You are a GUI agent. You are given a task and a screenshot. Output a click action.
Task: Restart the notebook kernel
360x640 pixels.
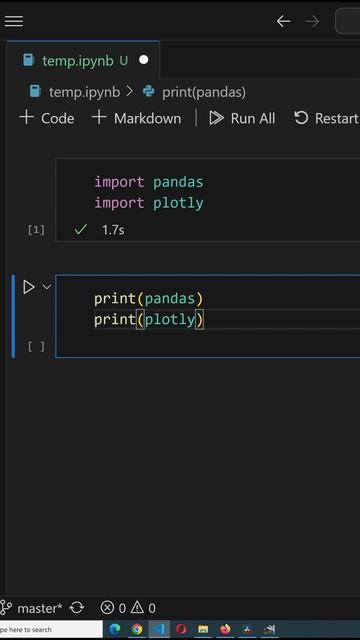point(327,118)
